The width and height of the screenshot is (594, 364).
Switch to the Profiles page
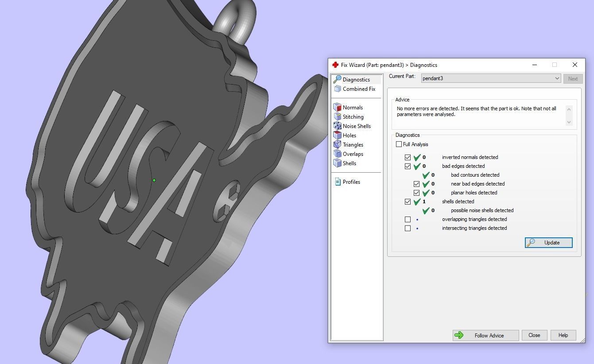351,182
